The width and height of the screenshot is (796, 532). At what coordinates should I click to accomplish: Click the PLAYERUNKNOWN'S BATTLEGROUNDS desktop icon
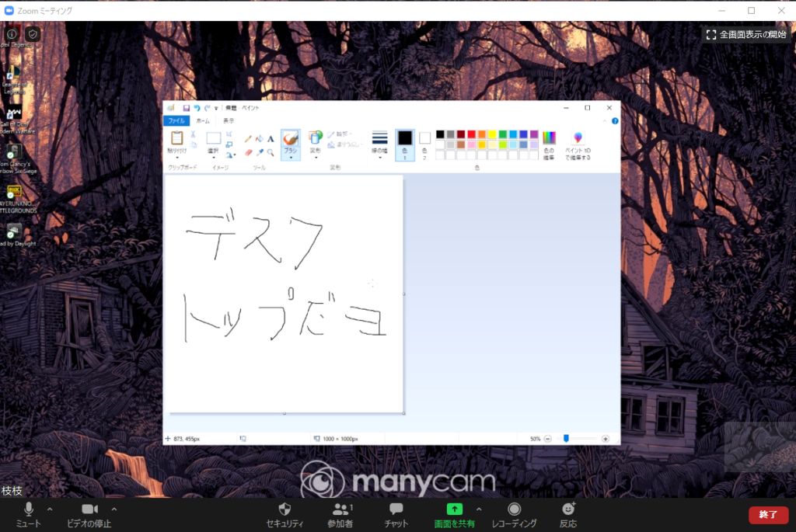tap(14, 192)
